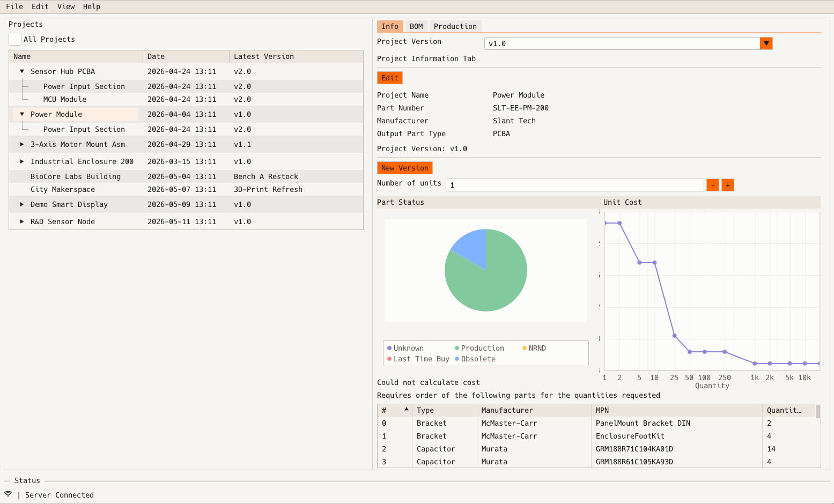
Task: Sort projects by Latest Version column
Action: 296,56
